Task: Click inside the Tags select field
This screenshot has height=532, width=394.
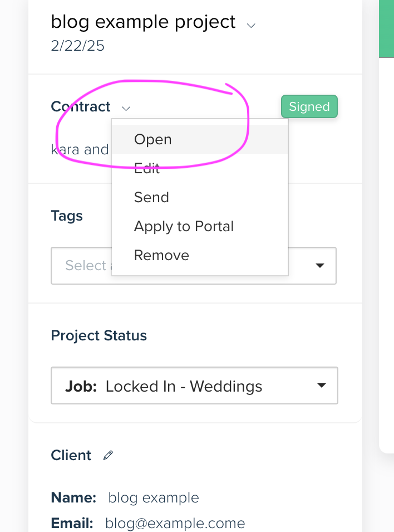Action: click(81, 266)
